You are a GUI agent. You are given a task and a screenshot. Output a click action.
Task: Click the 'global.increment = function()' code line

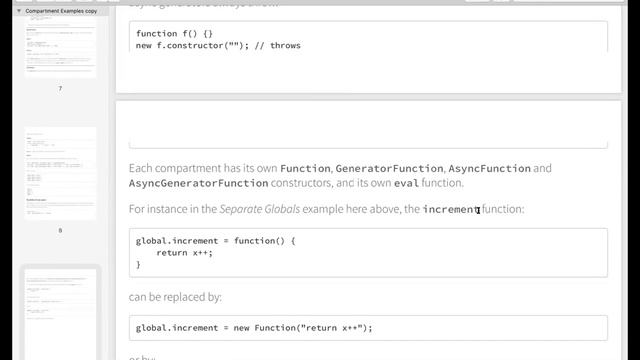click(x=215, y=241)
